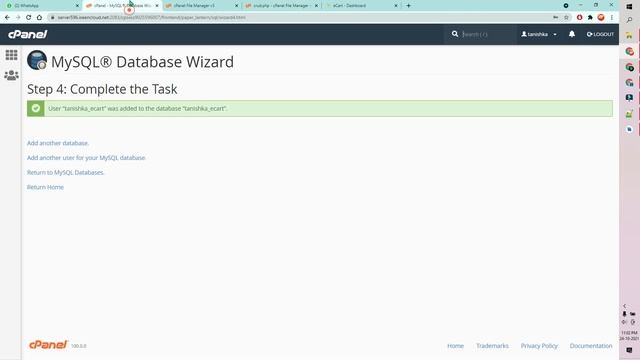
Task: Open the Windows taskbar search
Action: pyautogui.click(x=629, y=20)
